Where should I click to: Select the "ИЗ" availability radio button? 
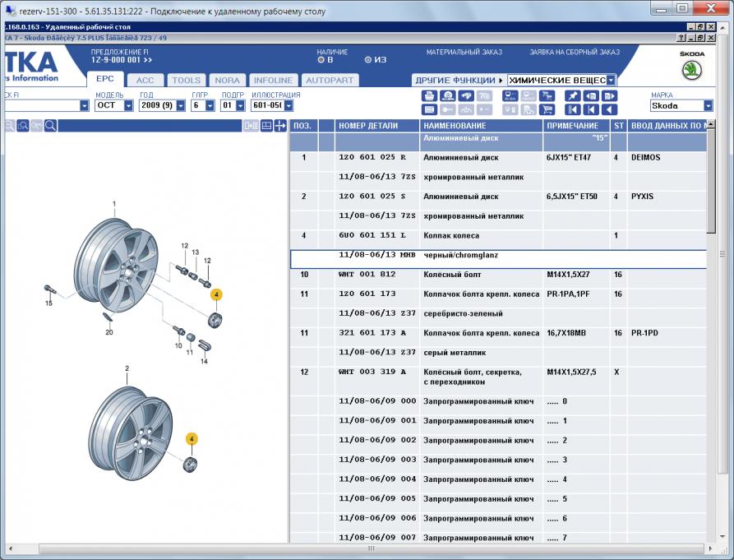coord(368,60)
